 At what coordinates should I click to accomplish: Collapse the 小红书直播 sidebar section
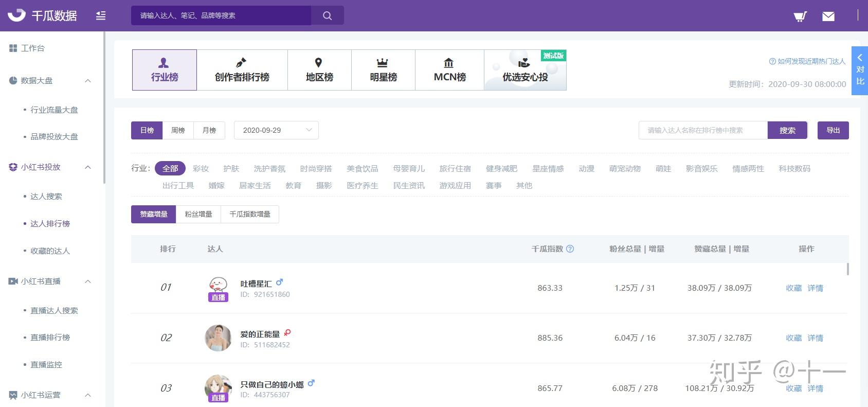(88, 281)
